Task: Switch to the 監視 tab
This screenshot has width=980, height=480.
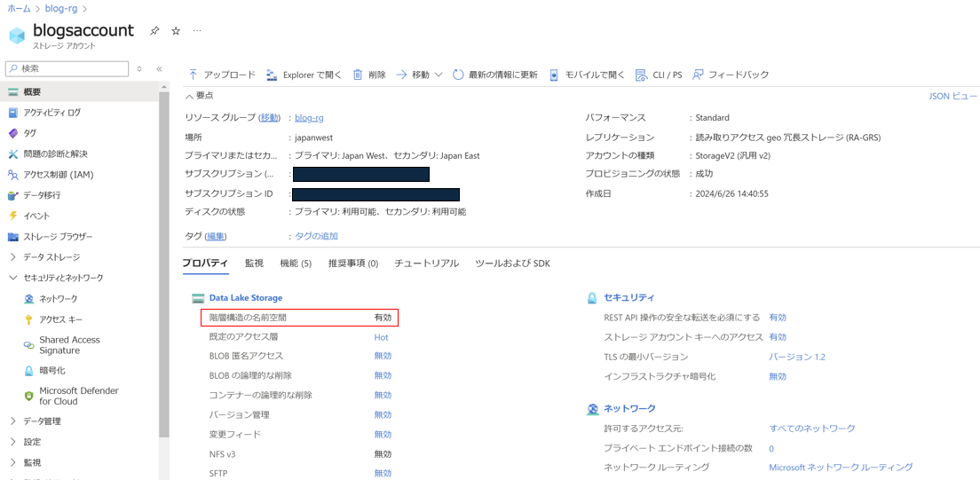Action: tap(255, 264)
